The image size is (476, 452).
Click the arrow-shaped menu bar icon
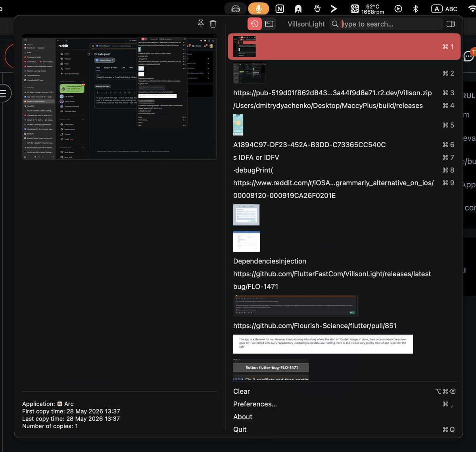pyautogui.click(x=334, y=8)
